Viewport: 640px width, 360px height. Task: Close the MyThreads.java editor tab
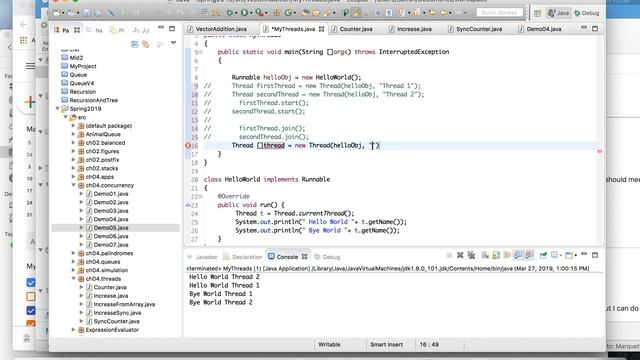(321, 29)
